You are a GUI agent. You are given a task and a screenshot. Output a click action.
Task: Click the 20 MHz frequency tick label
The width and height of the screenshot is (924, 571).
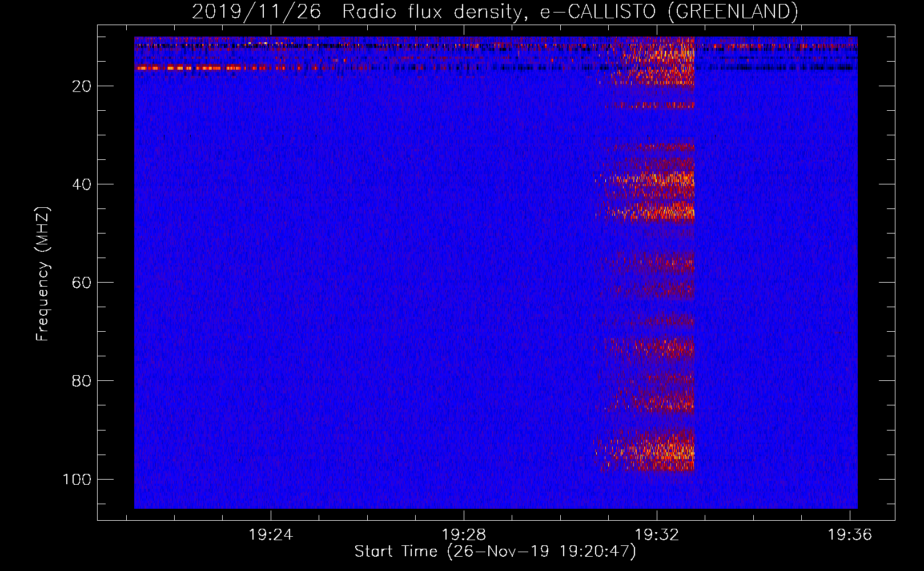[x=82, y=86]
